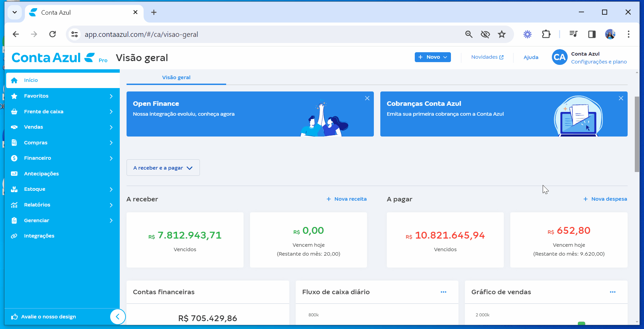644x329 pixels.
Task: Expand Estoque submenu chevron
Action: click(x=111, y=189)
